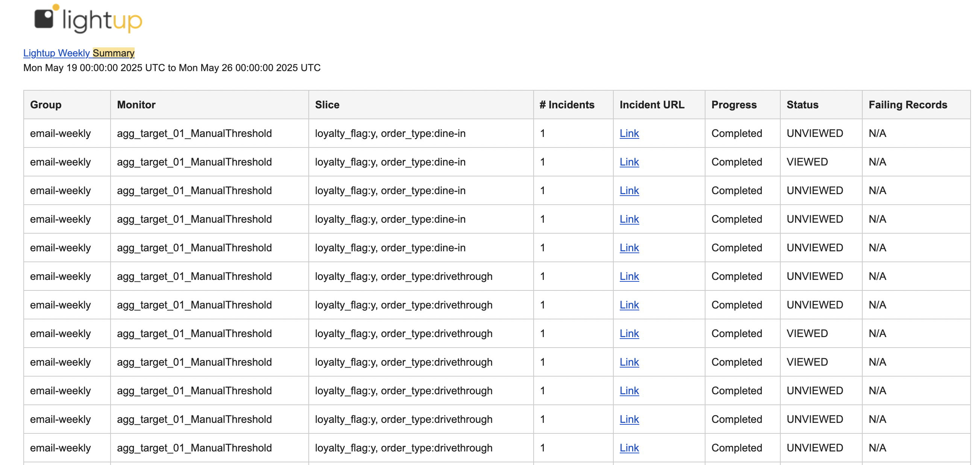Viewport: 980px width, 465px height.
Task: Open the Link in the second drivethrough row
Action: [629, 304]
